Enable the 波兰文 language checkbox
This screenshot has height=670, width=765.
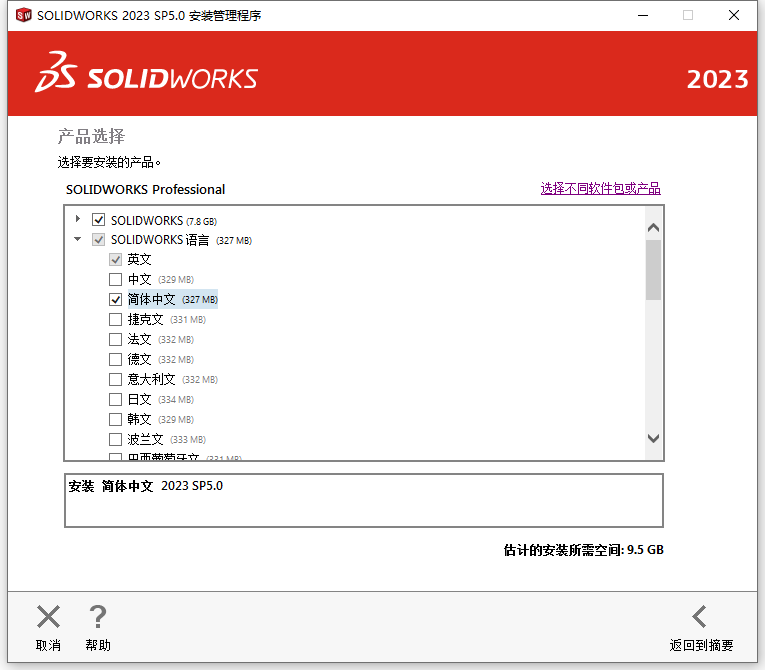116,439
